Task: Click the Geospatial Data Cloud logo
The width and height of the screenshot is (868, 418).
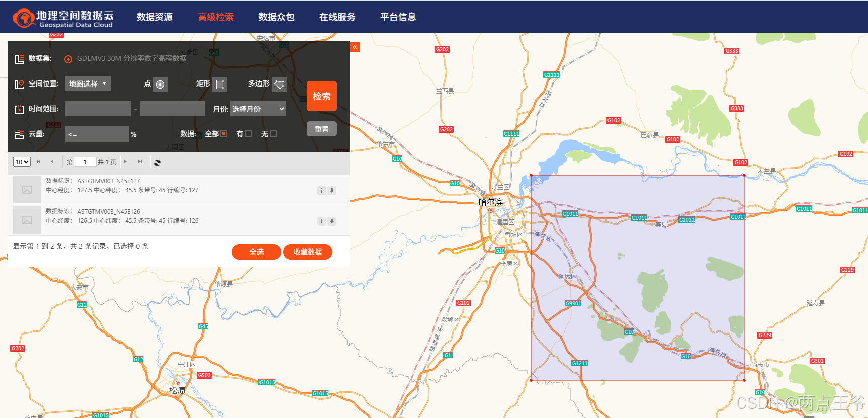Action: click(63, 18)
